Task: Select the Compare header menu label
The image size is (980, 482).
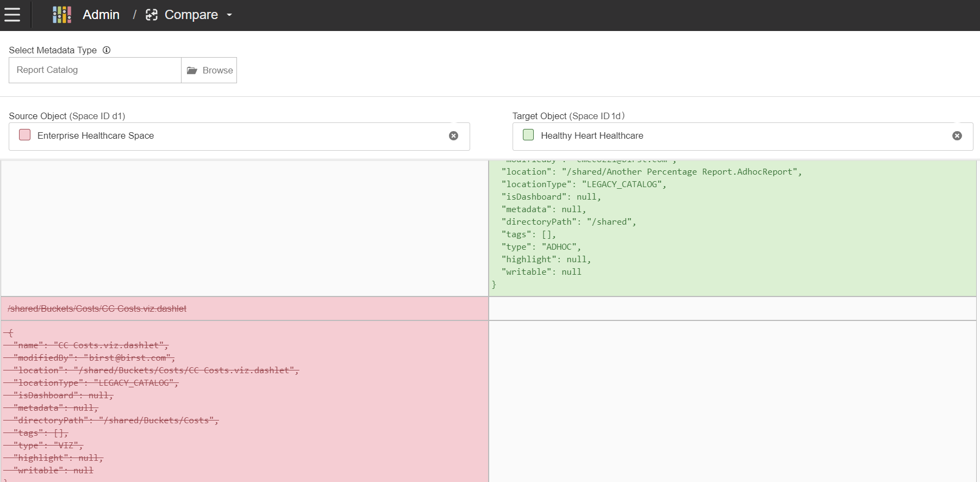Action: (191, 15)
